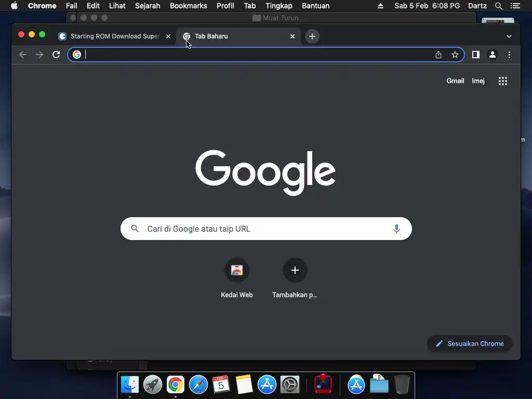Click Sesuaikan Chrome button
Screen dimensions: 532x399
pos(470,344)
